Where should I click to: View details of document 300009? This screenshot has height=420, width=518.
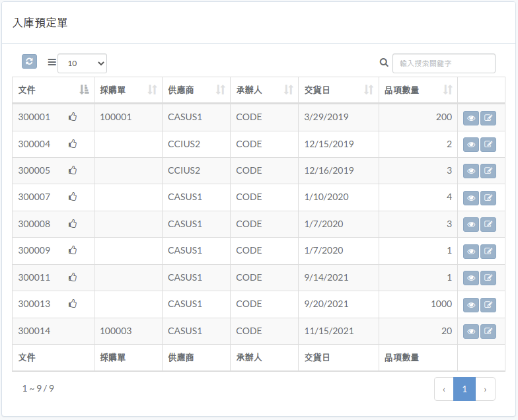(x=471, y=252)
